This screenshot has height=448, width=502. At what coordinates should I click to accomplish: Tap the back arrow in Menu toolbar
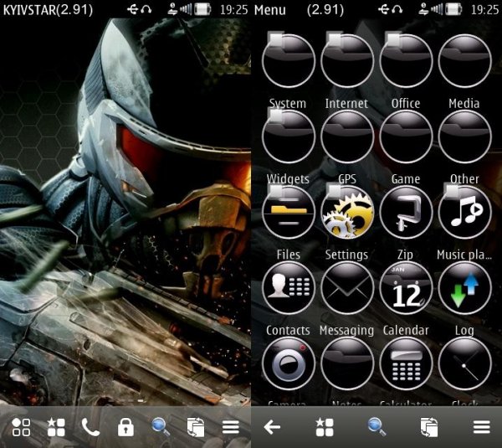(272, 427)
